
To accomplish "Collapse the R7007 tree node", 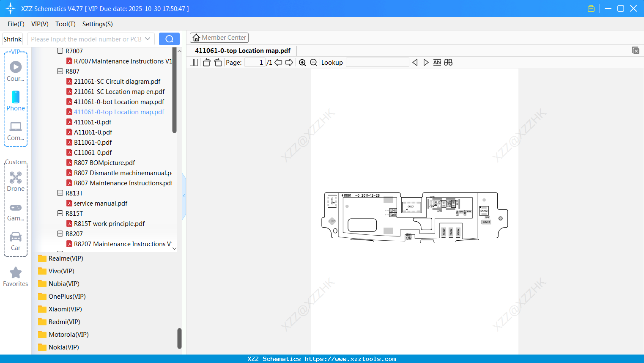I will 60,51.
